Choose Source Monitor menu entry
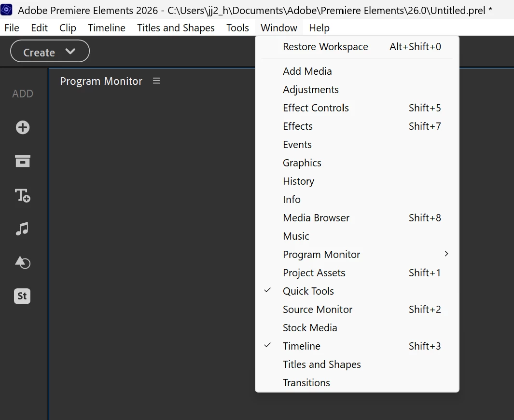 (x=357, y=309)
